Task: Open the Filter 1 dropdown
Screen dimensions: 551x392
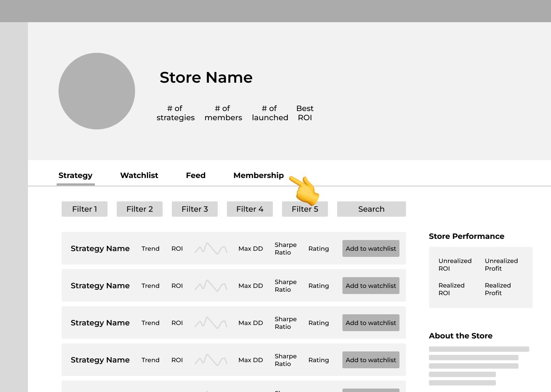Action: pos(85,209)
